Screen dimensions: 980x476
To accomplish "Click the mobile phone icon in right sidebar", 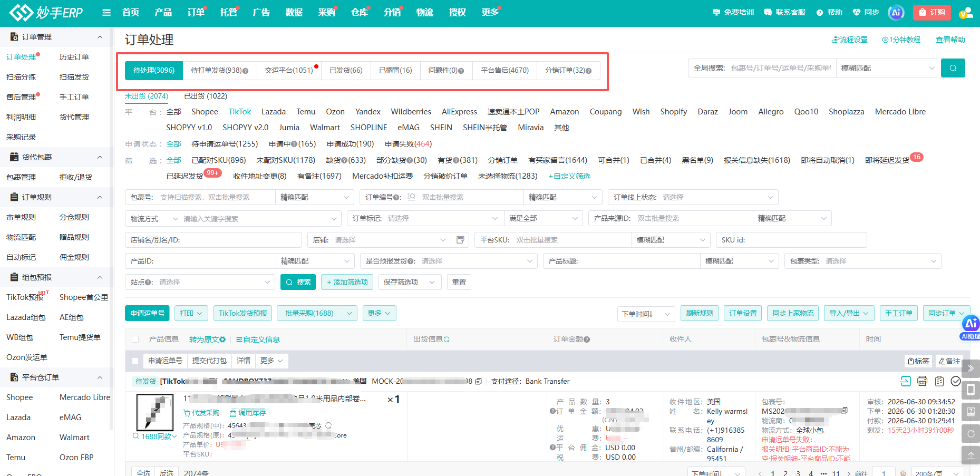I will 971,390.
